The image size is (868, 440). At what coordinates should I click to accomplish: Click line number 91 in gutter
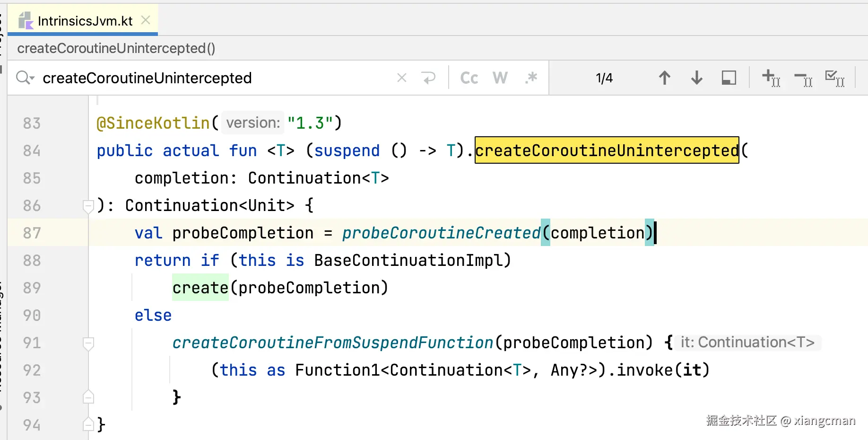point(32,343)
